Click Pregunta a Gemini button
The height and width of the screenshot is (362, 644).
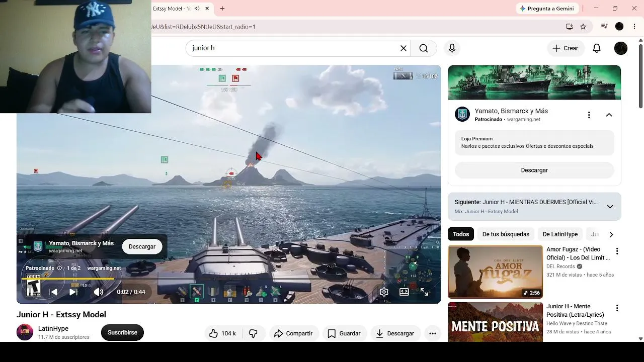click(x=547, y=9)
